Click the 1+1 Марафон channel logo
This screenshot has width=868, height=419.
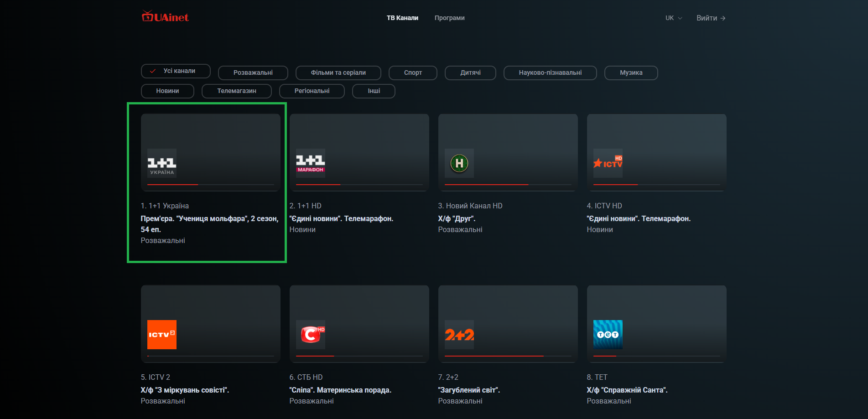pyautogui.click(x=310, y=163)
